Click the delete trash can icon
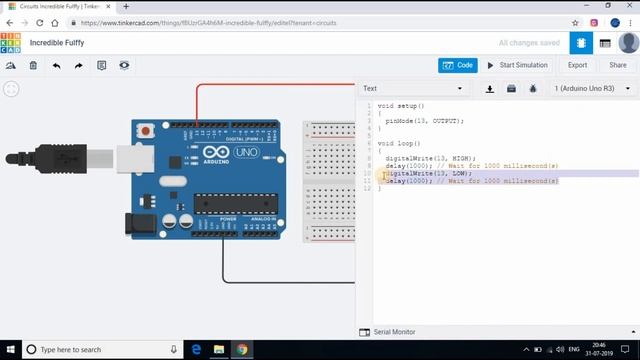This screenshot has height=360, width=640. pyautogui.click(x=33, y=65)
